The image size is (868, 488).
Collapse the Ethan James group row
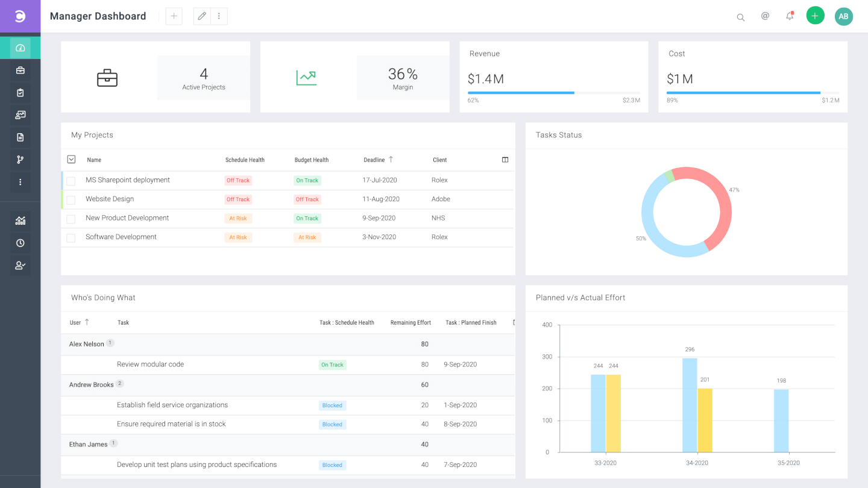[288, 444]
